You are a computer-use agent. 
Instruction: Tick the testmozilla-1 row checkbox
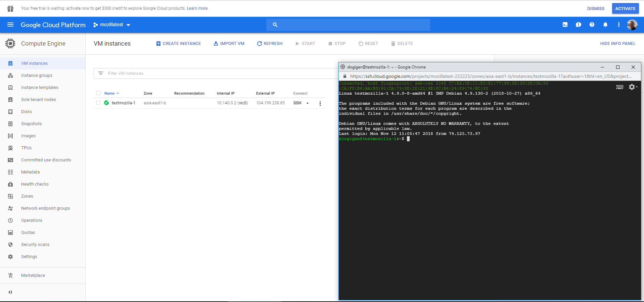[x=98, y=103]
